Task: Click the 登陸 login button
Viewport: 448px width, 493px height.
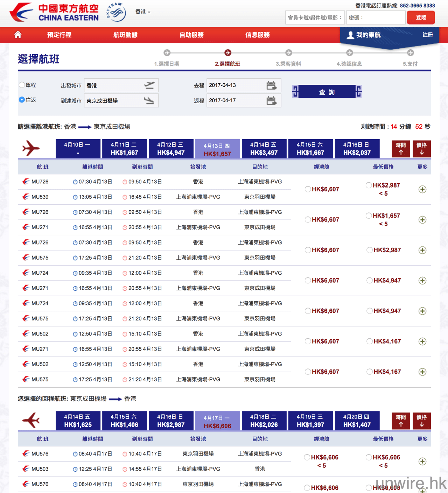Action: 421,17
